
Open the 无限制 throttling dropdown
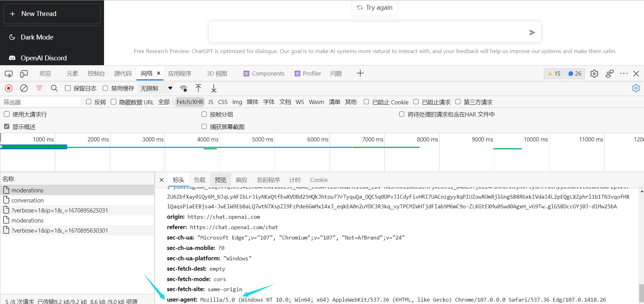click(156, 88)
